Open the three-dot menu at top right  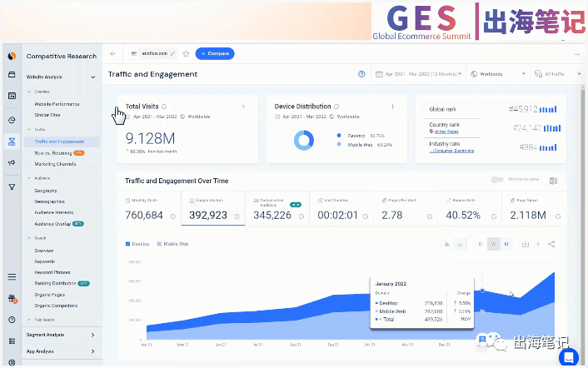[x=576, y=54]
